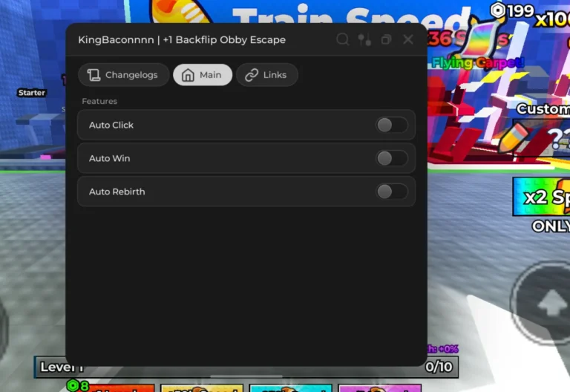Click the Features section heading
Viewport: 570px width, 392px height.
point(99,101)
